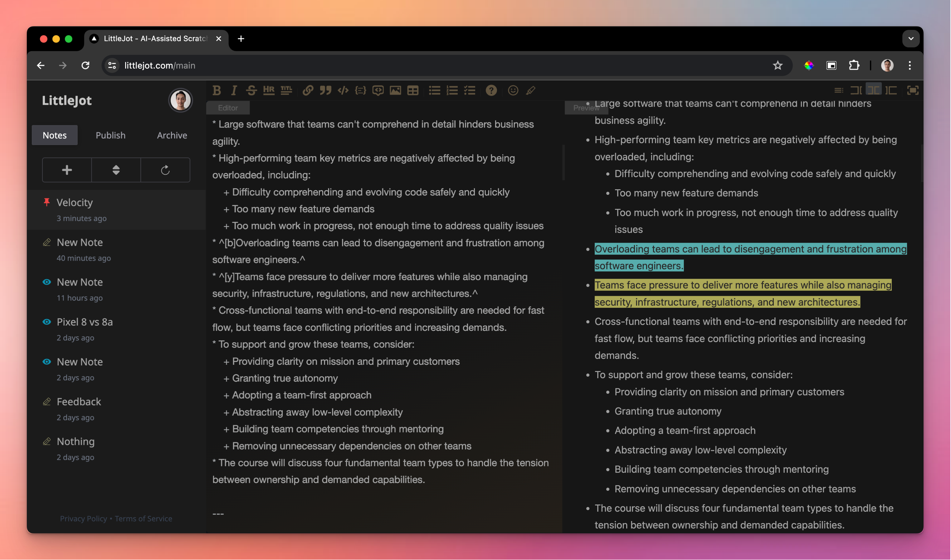Create a checklist task list
Image resolution: width=951 pixels, height=560 pixels.
(x=470, y=90)
